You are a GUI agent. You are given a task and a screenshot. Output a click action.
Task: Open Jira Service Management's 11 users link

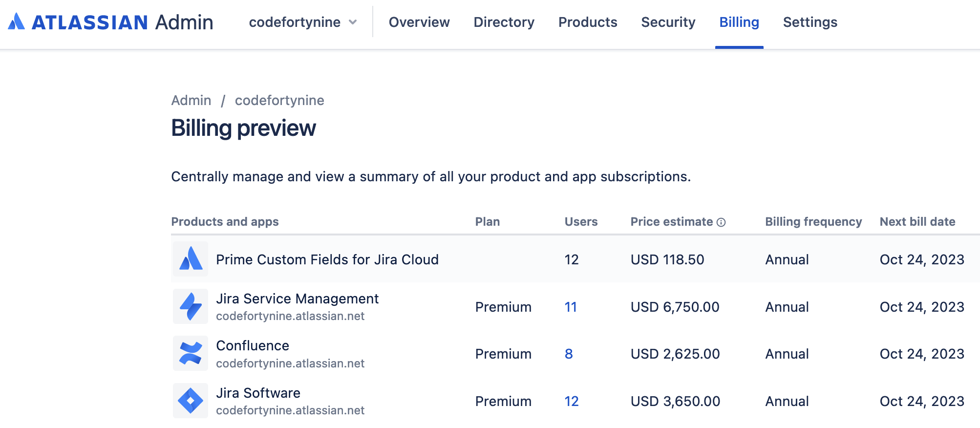570,307
